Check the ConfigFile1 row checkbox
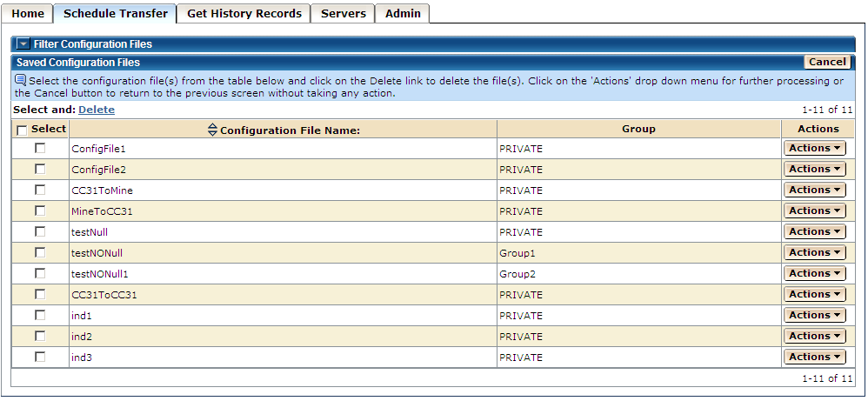Screen dimensions: 868x401 coord(40,148)
